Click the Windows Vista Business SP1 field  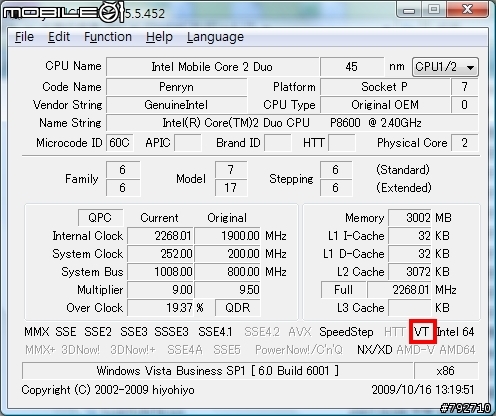(218, 371)
